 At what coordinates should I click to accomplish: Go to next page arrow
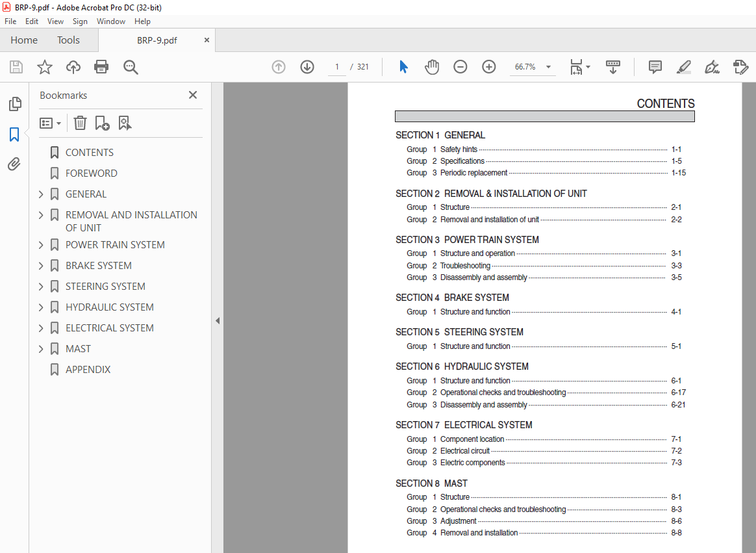coord(307,67)
